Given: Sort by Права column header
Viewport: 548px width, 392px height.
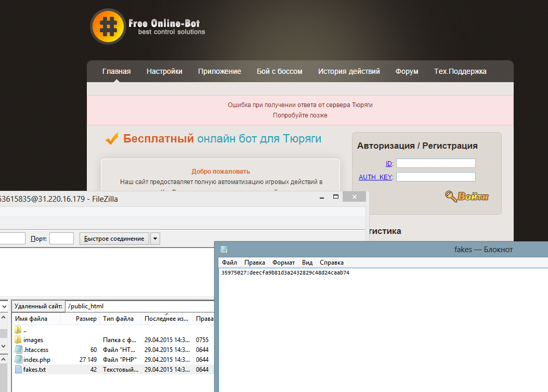Looking at the screenshot, I should click(204, 319).
